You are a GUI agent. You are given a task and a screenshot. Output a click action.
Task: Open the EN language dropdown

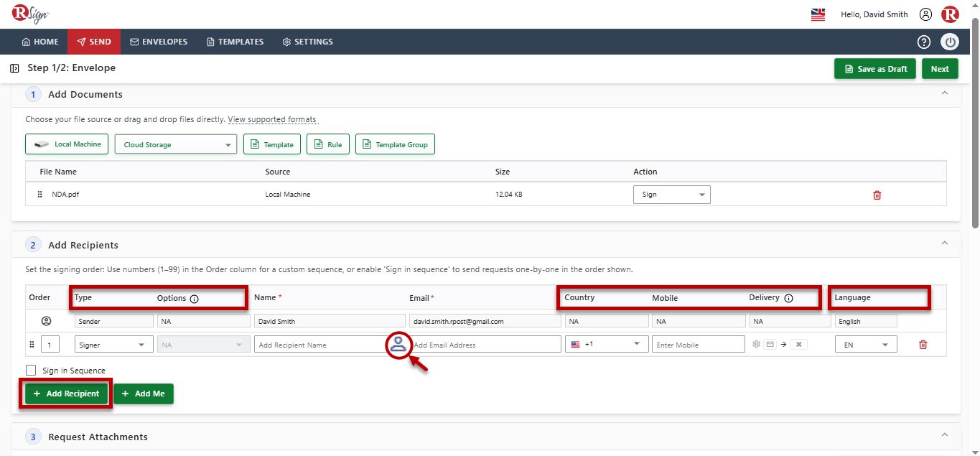(x=866, y=345)
